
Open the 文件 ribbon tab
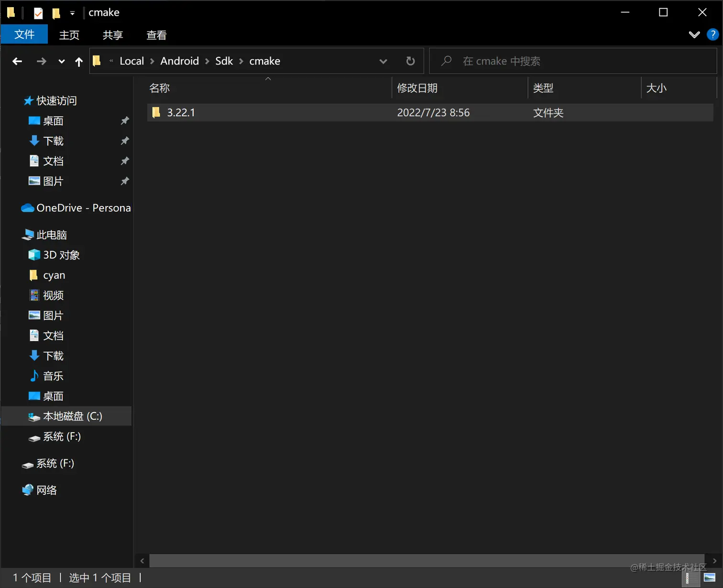coord(24,34)
